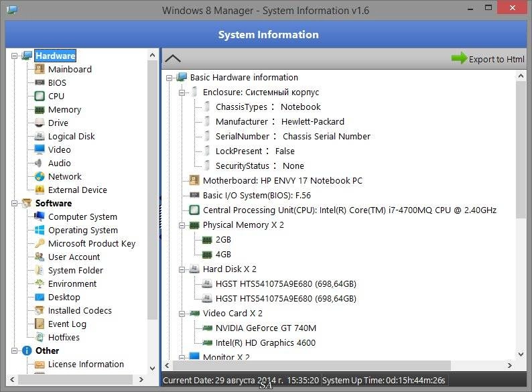Click details pane horizontal scroll right arrow
The height and width of the screenshot is (392, 532).
pos(510,365)
